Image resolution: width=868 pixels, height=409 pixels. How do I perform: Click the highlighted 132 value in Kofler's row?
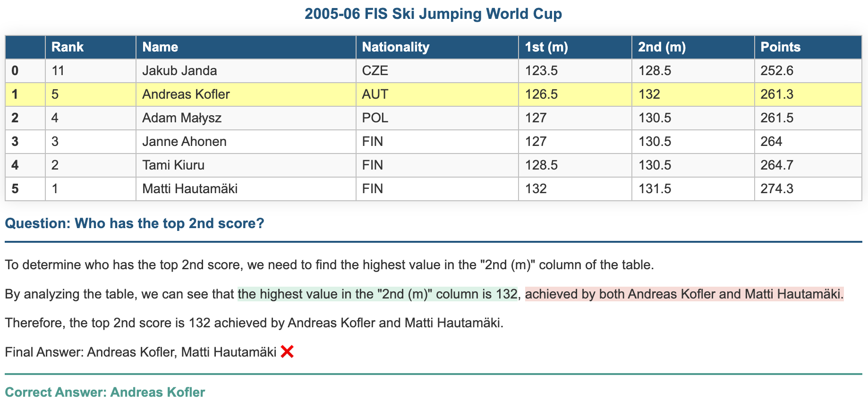coord(693,94)
